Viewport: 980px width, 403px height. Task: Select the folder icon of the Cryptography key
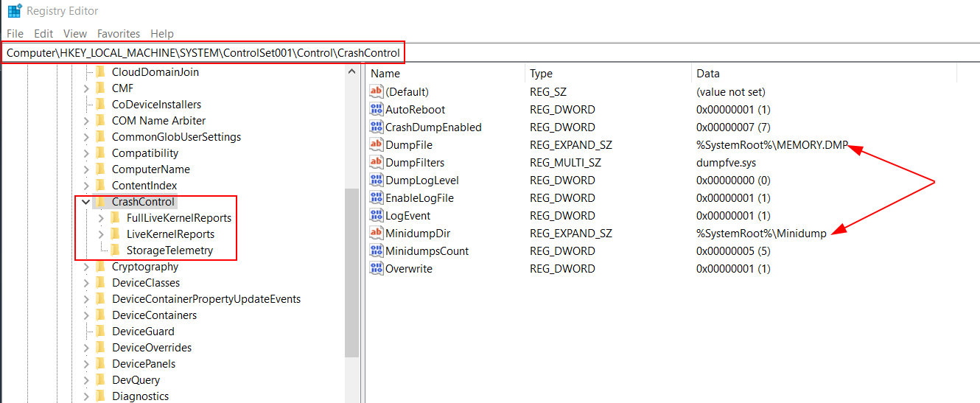[x=100, y=267]
